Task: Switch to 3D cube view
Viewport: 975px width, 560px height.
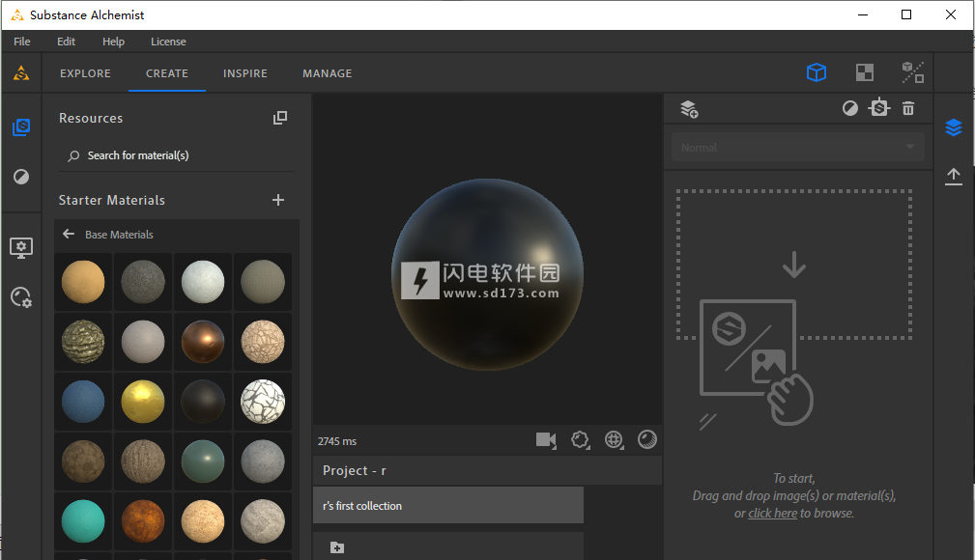Action: coord(817,72)
